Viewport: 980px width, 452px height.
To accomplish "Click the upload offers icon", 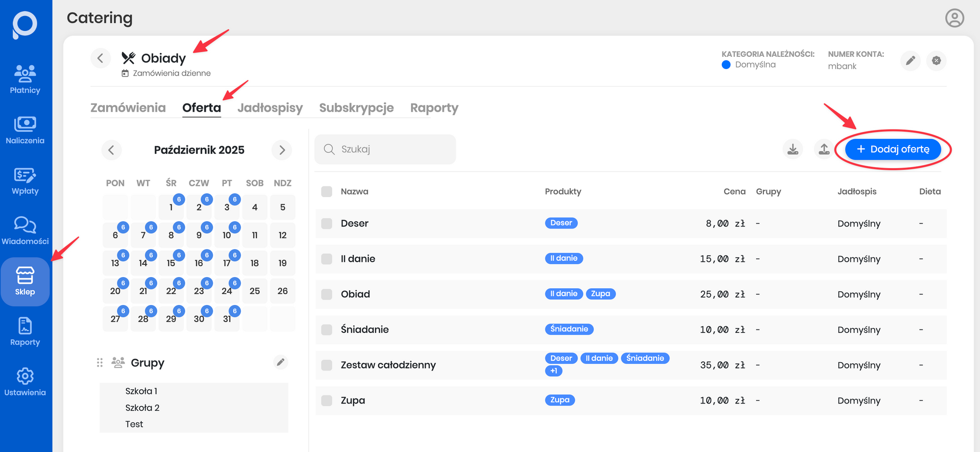I will [824, 149].
